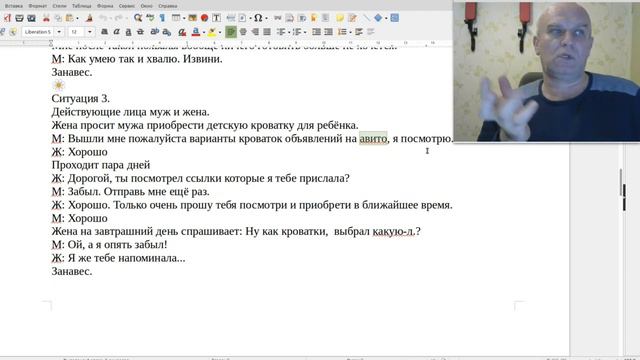Apply red Font Color swatch
The image size is (640, 360).
(196, 32)
